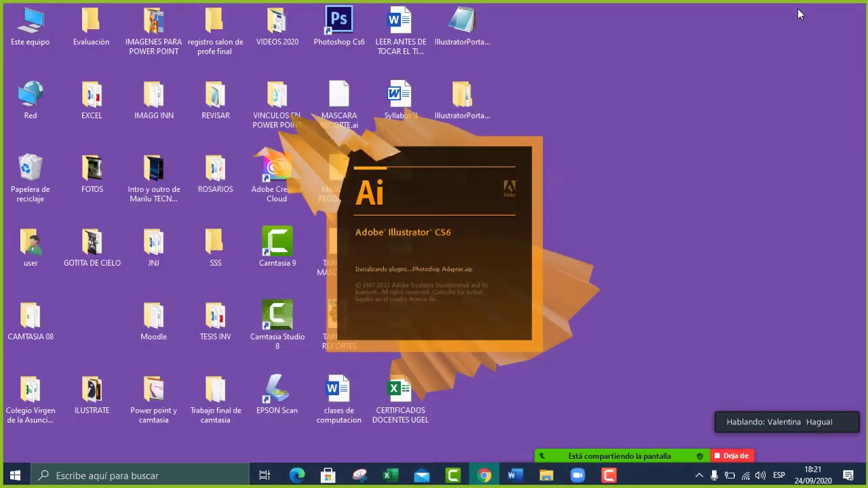Select the Moodle folder
Image resolution: width=868 pixels, height=488 pixels.
pyautogui.click(x=153, y=321)
